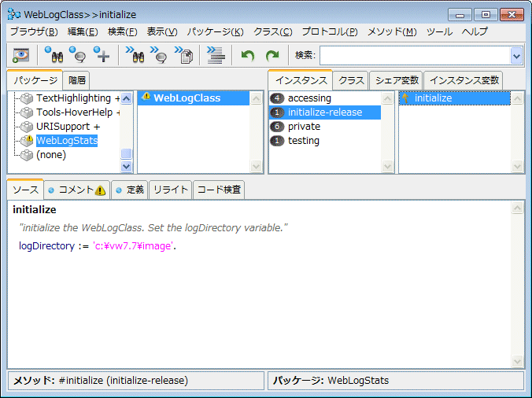Type in the 検索 search field

tap(414, 55)
